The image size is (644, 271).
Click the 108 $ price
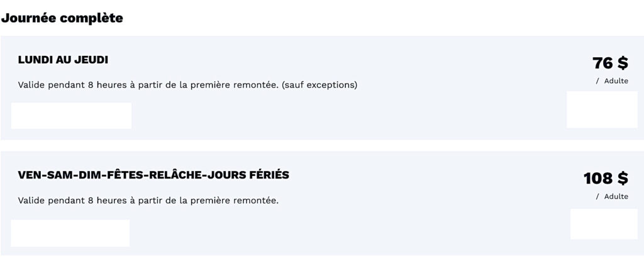605,179
